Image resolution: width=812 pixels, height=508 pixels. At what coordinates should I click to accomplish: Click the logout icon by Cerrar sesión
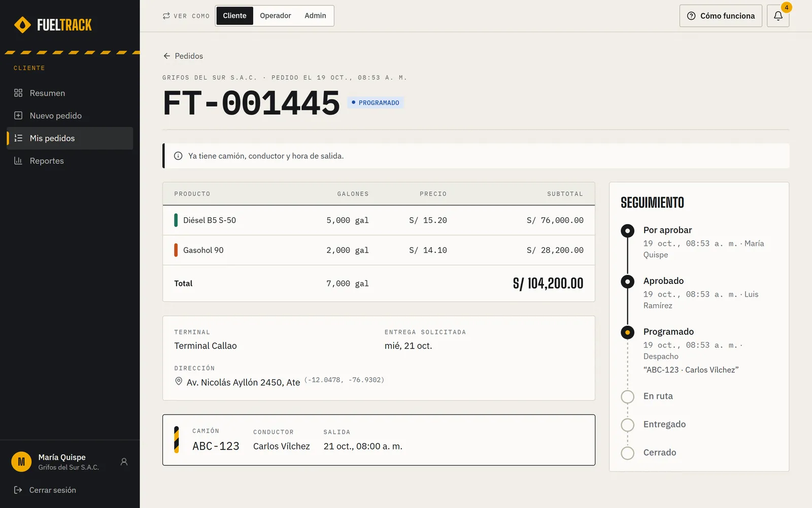click(x=18, y=490)
